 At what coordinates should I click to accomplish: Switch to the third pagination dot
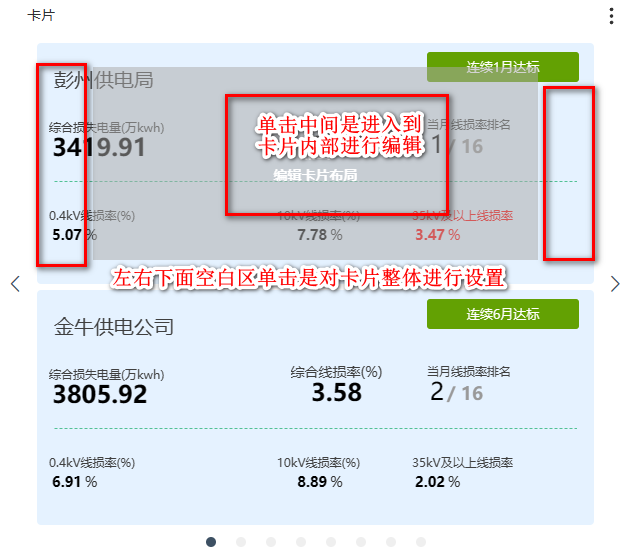271,542
